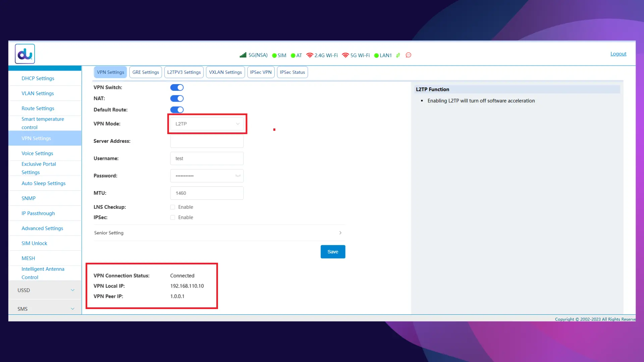644x362 pixels.
Task: Switch to the IPSec VPN tab
Action: 261,72
